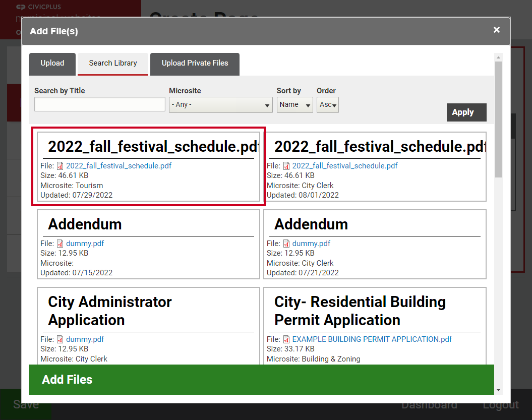The height and width of the screenshot is (420, 532).
Task: Click 'Updated: 08/01/2022' text
Action: 303,195
